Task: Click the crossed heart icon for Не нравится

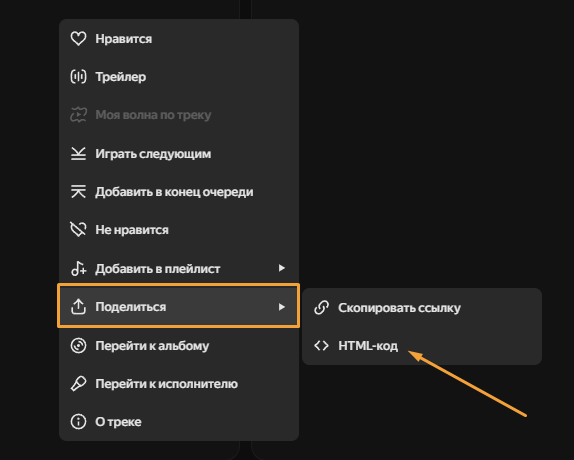Action: [x=78, y=229]
